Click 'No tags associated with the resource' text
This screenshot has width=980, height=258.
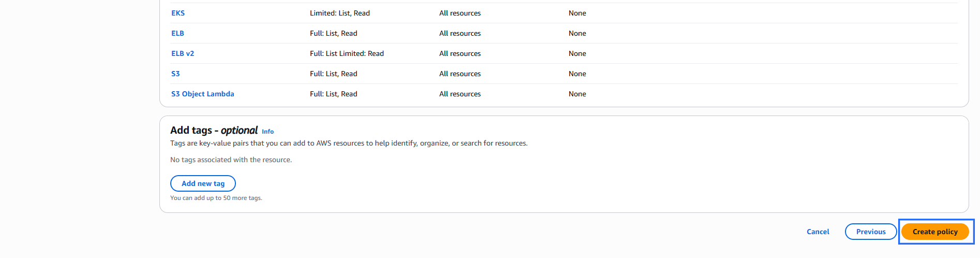pos(231,160)
